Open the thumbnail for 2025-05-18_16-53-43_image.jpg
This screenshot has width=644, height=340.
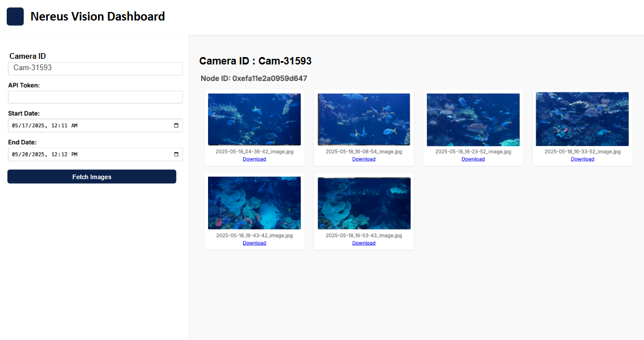(x=364, y=203)
